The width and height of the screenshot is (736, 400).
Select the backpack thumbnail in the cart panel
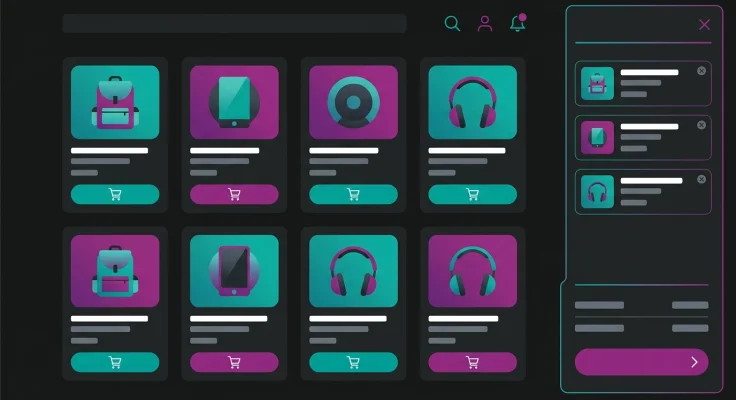click(597, 83)
